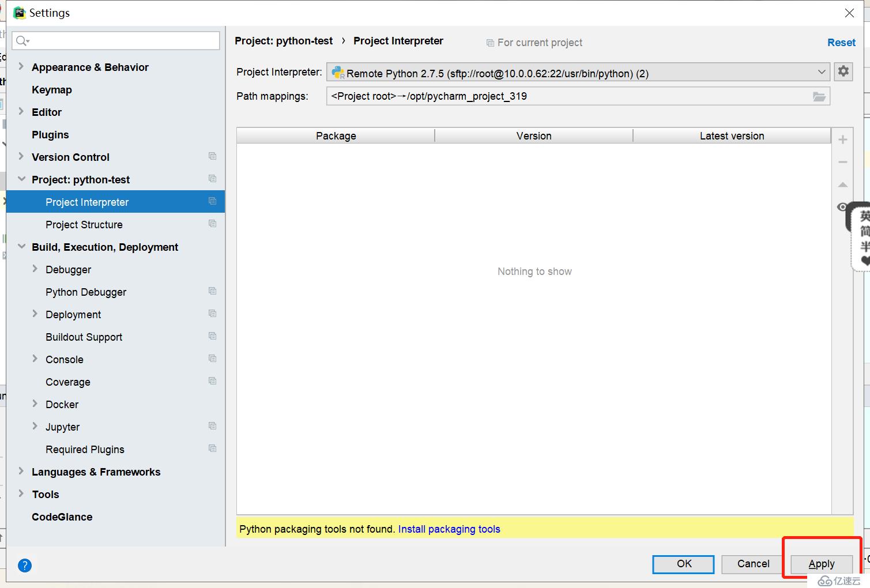Click the interpreter settings gear icon
The height and width of the screenshot is (588, 870).
843,71
